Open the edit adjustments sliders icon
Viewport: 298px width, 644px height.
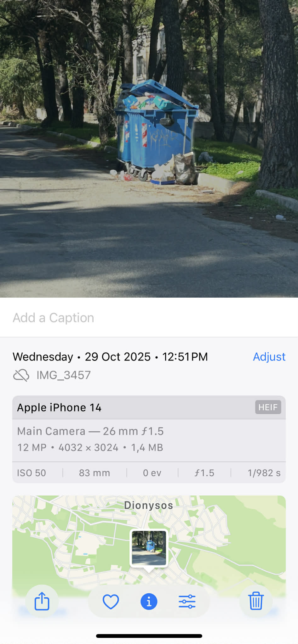point(187,602)
